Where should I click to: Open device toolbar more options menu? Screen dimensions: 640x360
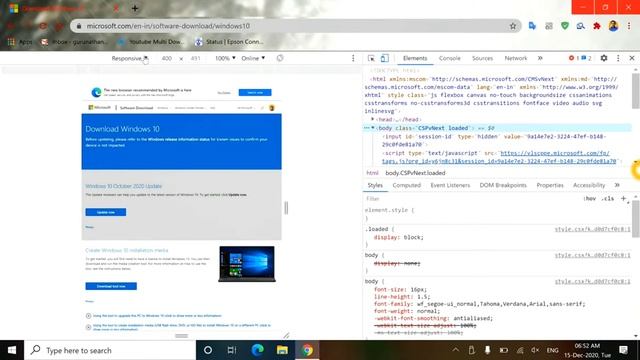click(x=353, y=58)
